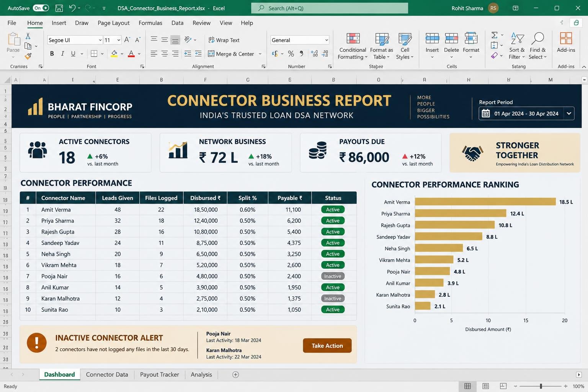Switch to the Connector Data sheet

pos(107,375)
